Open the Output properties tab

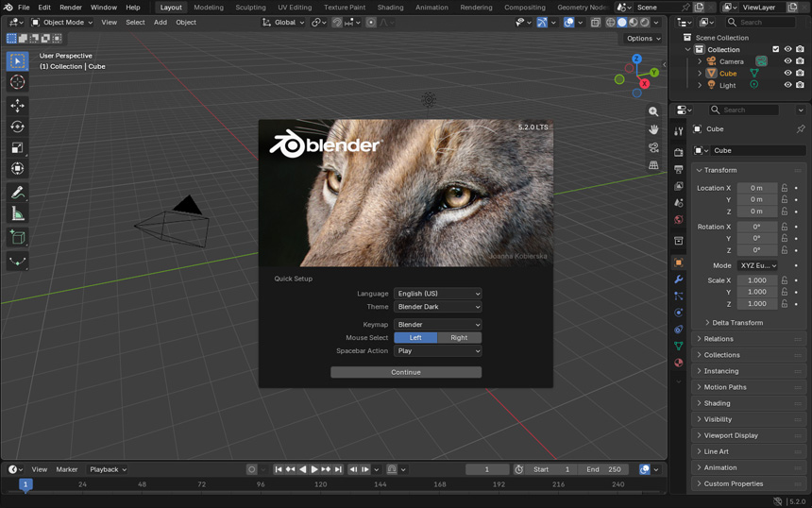(678, 169)
